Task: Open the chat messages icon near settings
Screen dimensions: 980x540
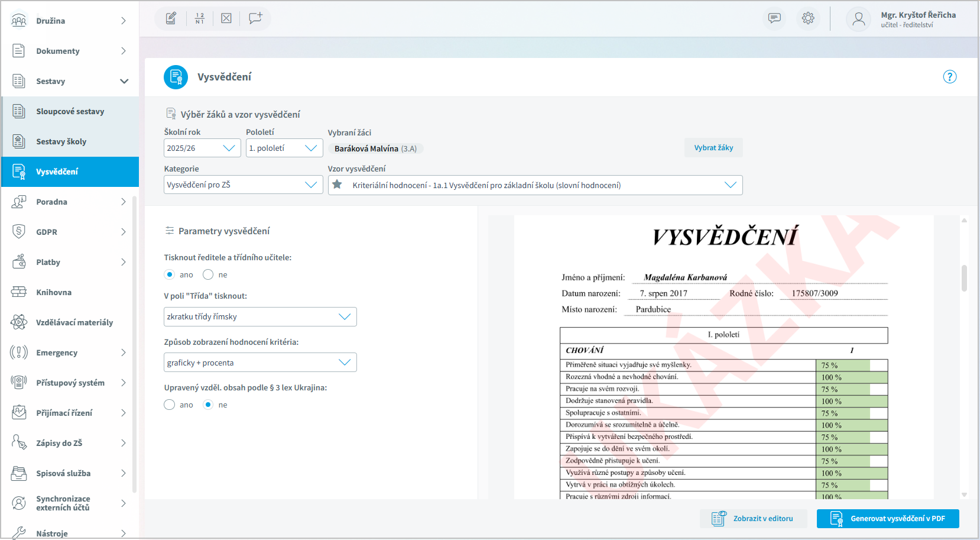Action: pos(774,18)
